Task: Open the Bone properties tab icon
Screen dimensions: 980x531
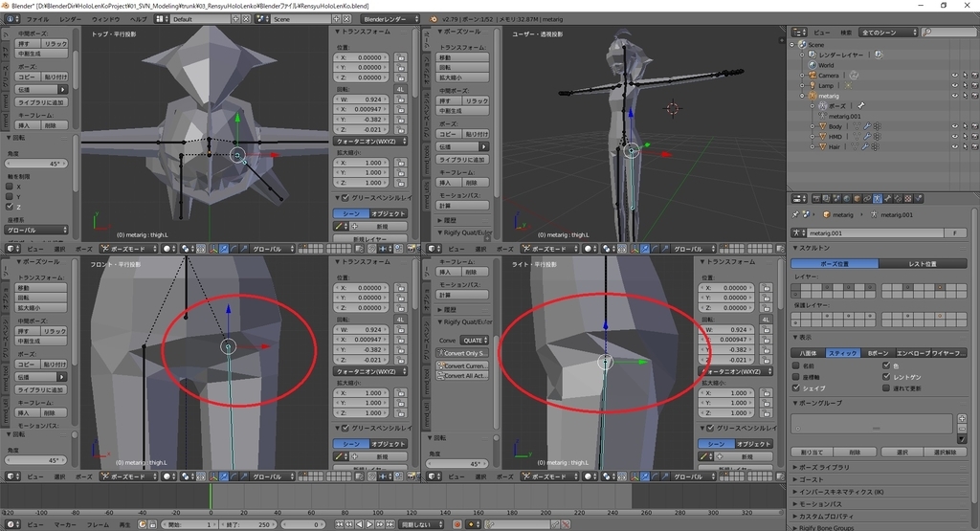Action: pos(888,199)
